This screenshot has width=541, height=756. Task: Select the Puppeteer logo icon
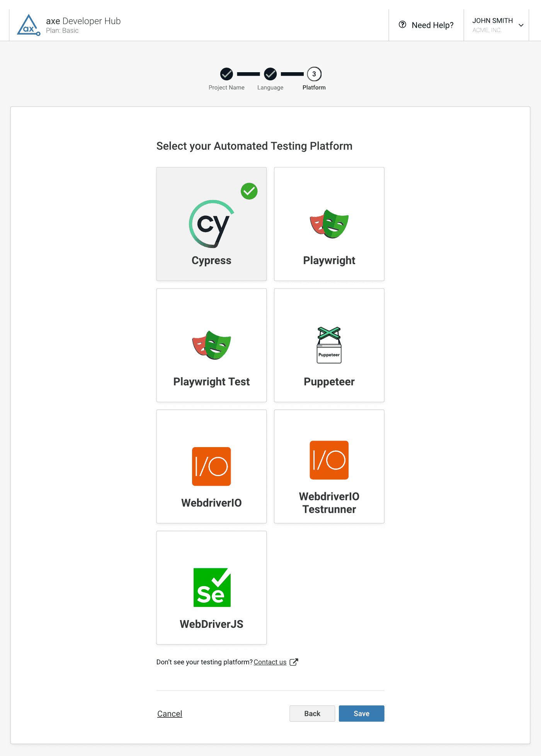pyautogui.click(x=329, y=345)
